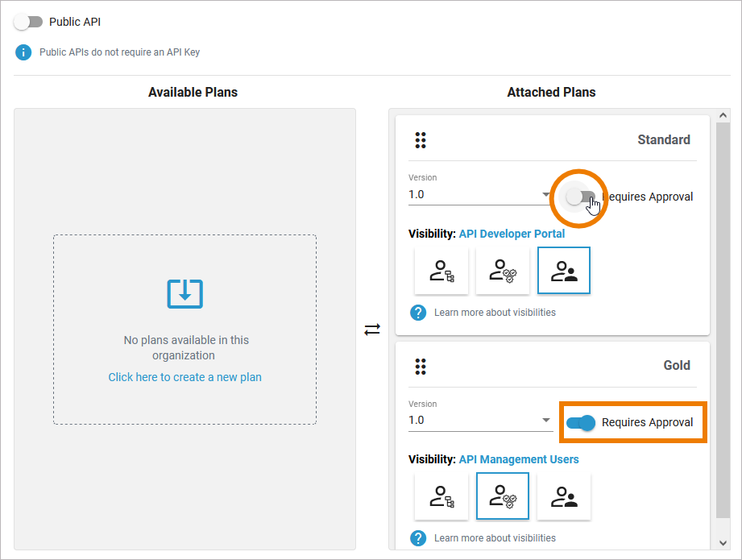Image resolution: width=742 pixels, height=560 pixels.
Task: Click the Attached Plans scrollbar down arrow
Action: pos(723,542)
